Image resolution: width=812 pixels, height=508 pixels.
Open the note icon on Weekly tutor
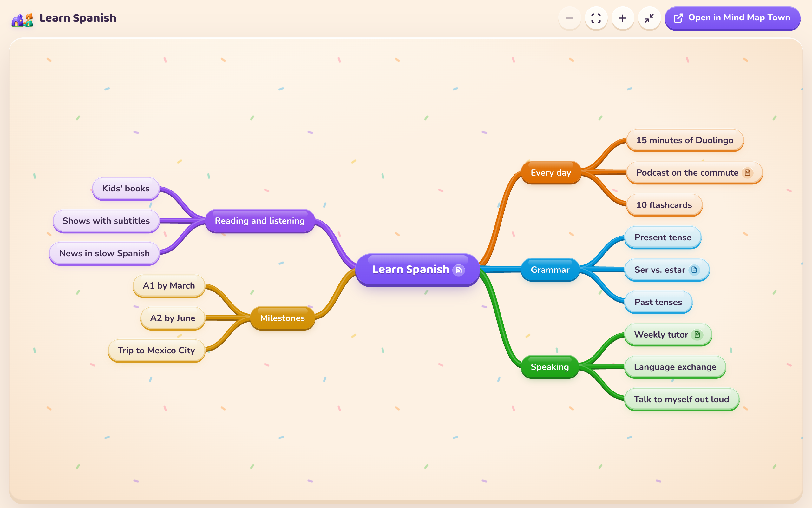click(x=697, y=335)
